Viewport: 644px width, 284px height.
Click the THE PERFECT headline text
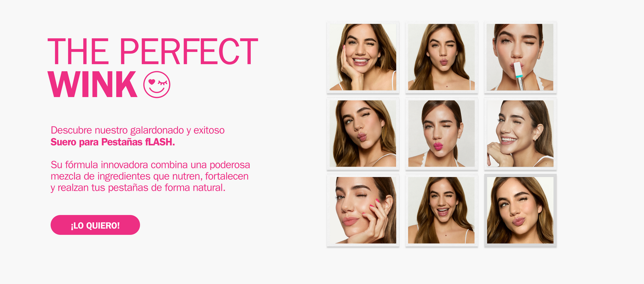click(153, 52)
